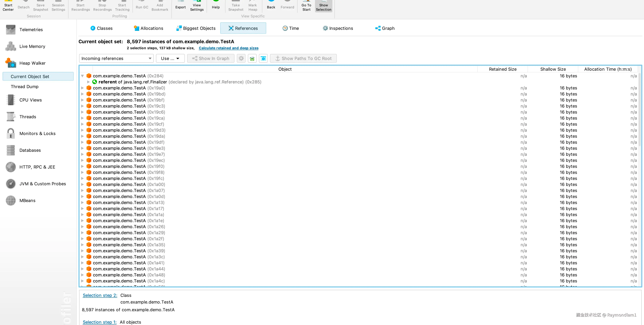Click the blue info icon in the toolbar
644x325 pixels.
point(263,58)
